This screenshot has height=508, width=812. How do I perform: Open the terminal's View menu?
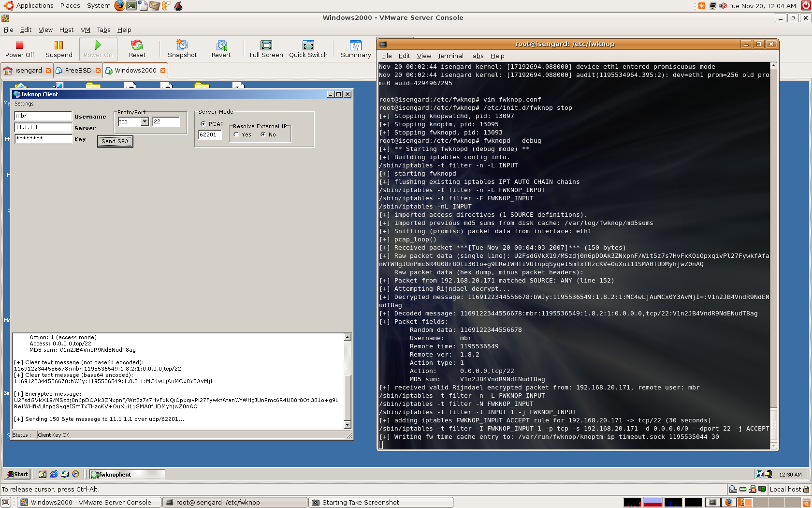pos(424,56)
